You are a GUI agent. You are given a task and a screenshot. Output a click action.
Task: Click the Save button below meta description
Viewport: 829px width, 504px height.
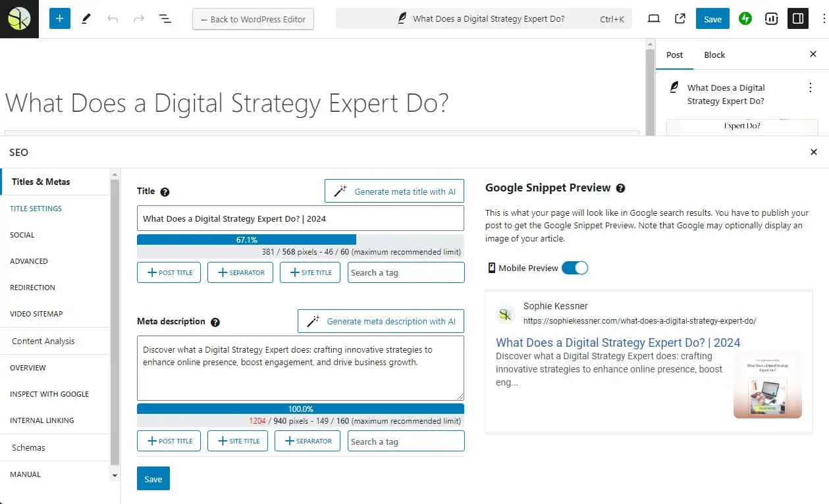[153, 479]
